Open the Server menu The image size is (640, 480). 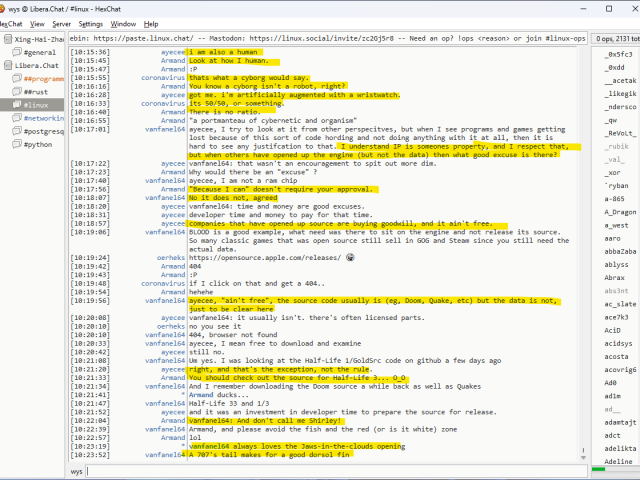(61, 23)
